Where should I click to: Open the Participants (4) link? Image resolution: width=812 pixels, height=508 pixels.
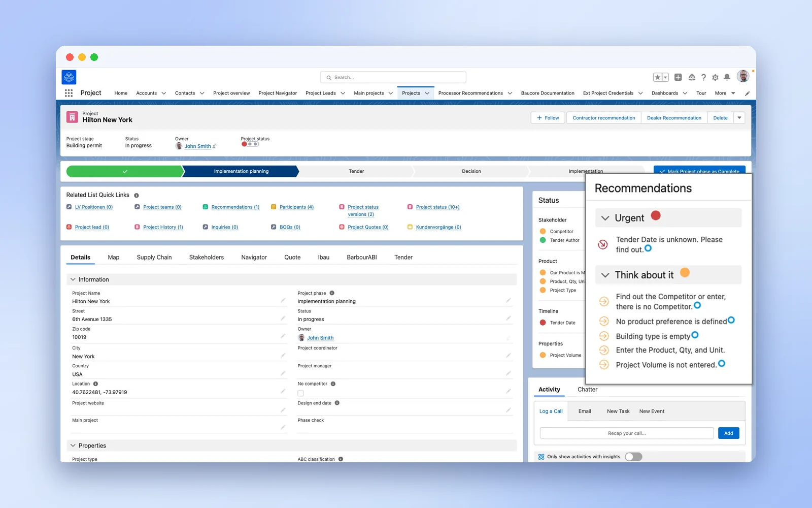(x=296, y=207)
